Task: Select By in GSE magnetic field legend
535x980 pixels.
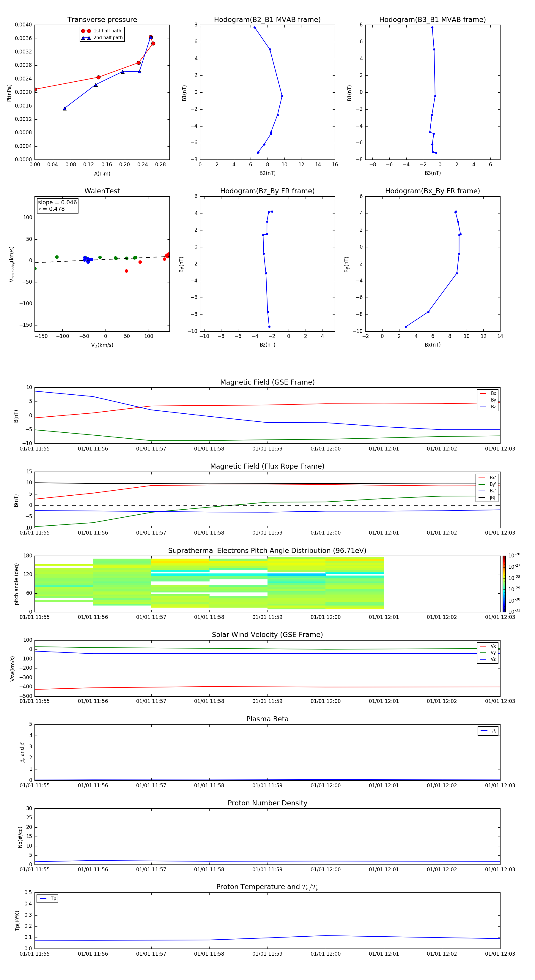Action: pos(488,400)
